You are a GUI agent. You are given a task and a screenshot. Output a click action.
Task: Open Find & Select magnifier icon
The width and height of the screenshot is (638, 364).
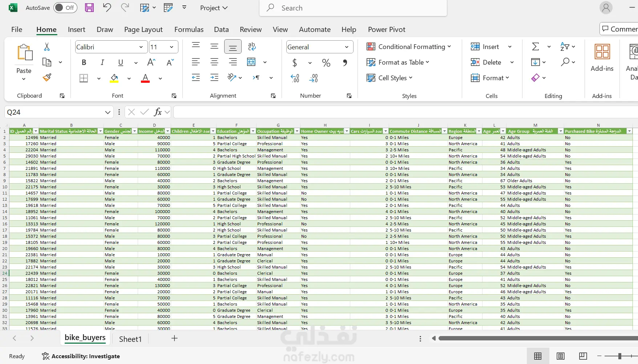pyautogui.click(x=565, y=62)
